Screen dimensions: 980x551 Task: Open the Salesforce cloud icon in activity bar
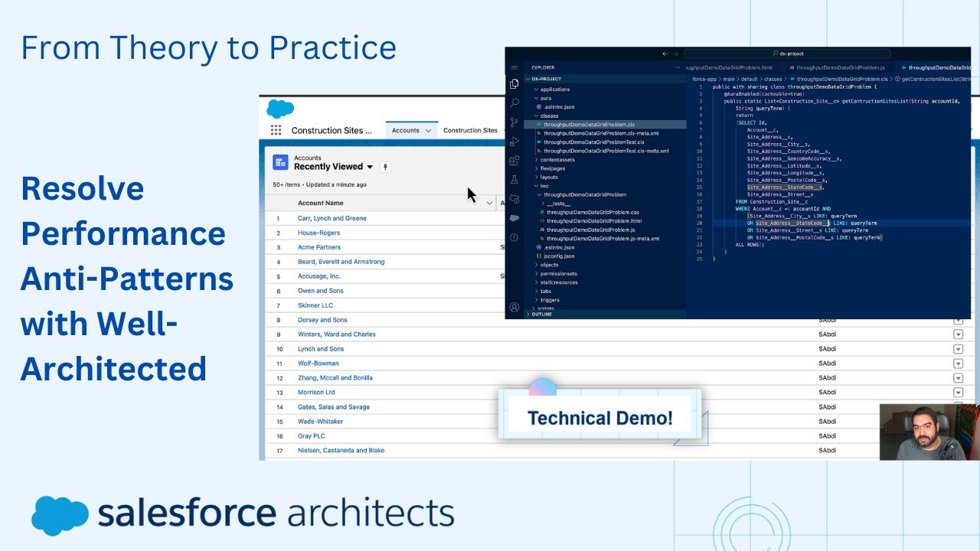point(514,217)
